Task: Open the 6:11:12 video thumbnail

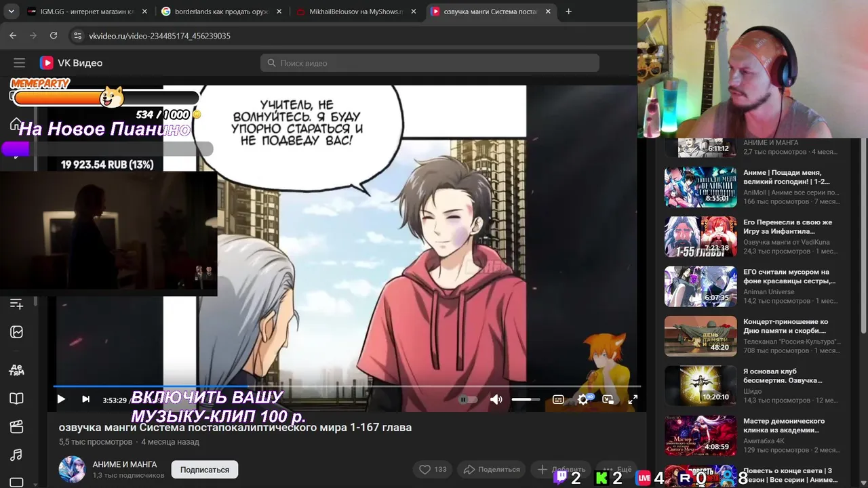Action: pyautogui.click(x=701, y=148)
